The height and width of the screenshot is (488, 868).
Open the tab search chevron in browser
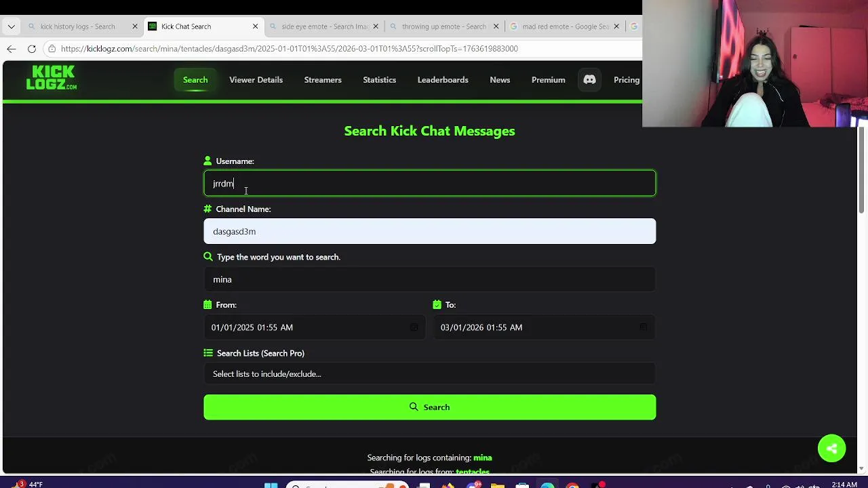pyautogui.click(x=11, y=26)
